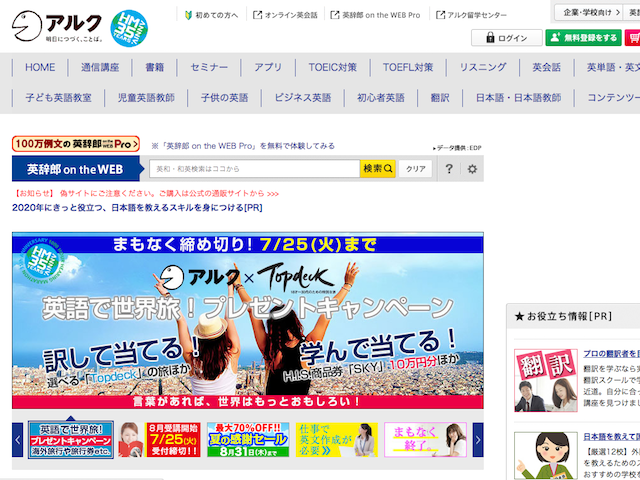This screenshot has width=640, height=480.
Task: Select the 最大70%OFF 夏の感謝セール thumbnail
Action: point(248,440)
